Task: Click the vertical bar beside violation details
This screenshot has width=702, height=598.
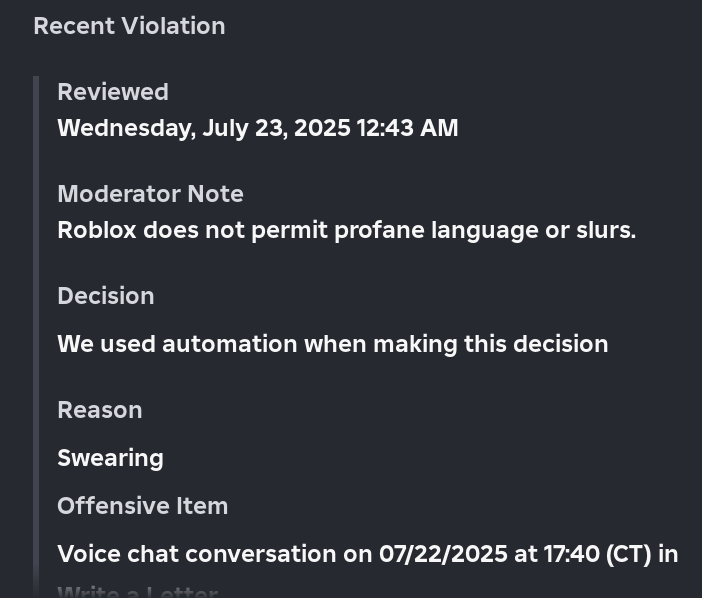Action: pyautogui.click(x=36, y=337)
